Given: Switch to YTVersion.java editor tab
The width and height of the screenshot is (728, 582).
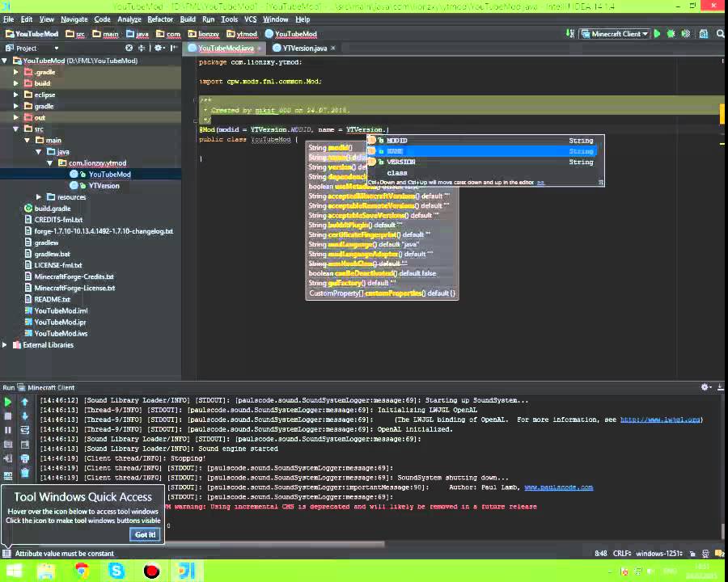Looking at the screenshot, I should tap(304, 48).
